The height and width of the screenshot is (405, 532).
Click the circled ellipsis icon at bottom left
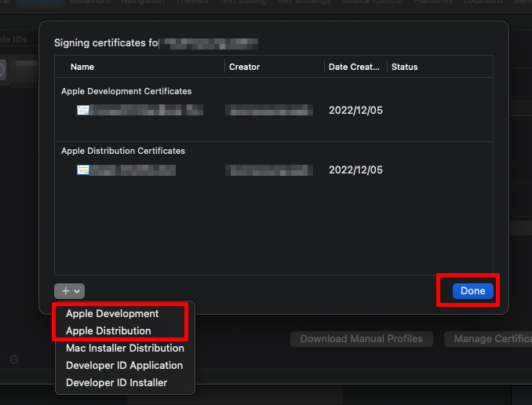pos(14,359)
